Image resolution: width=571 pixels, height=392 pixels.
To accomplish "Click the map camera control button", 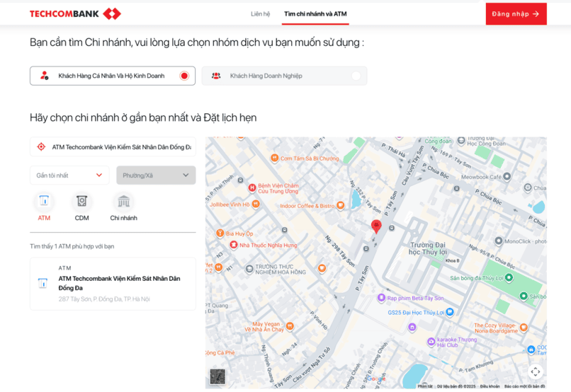I will [536, 371].
